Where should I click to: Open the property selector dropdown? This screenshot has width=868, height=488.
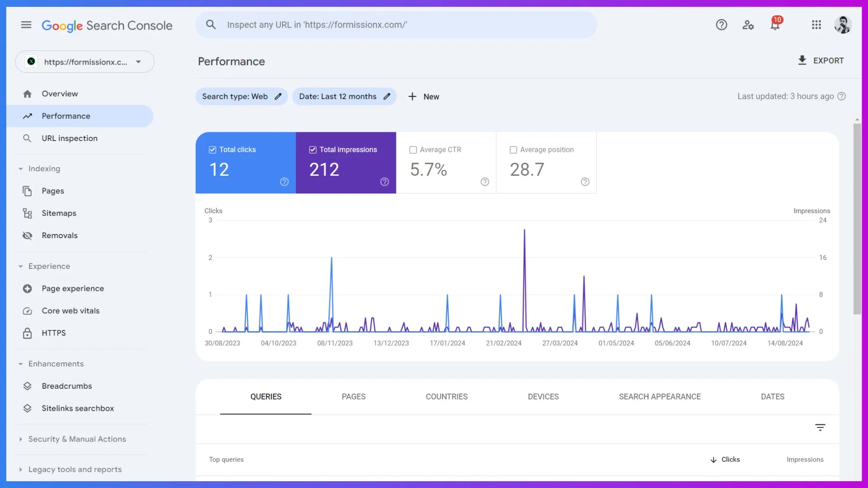click(138, 61)
